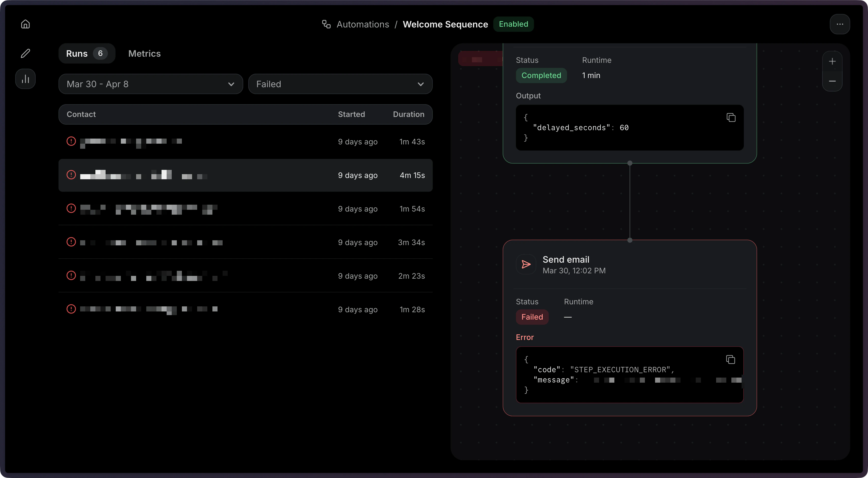Copy the STEP_EXECUTION_ERROR error JSON
868x478 pixels.
pos(731,360)
